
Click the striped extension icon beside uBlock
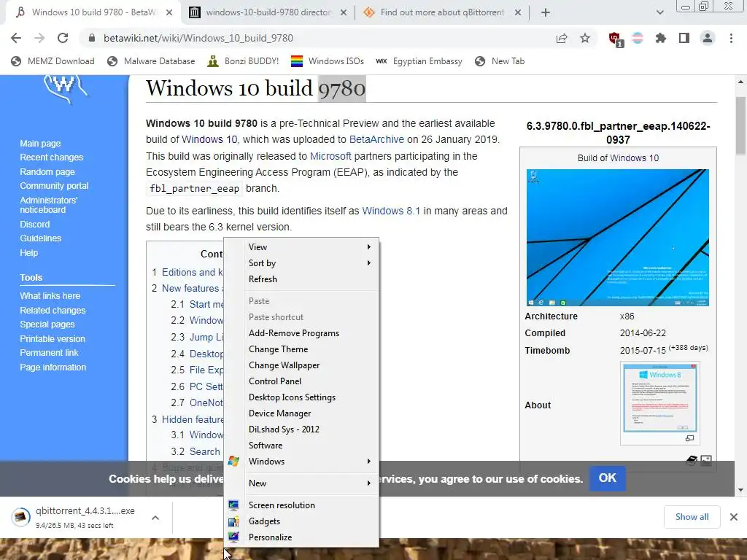638,38
